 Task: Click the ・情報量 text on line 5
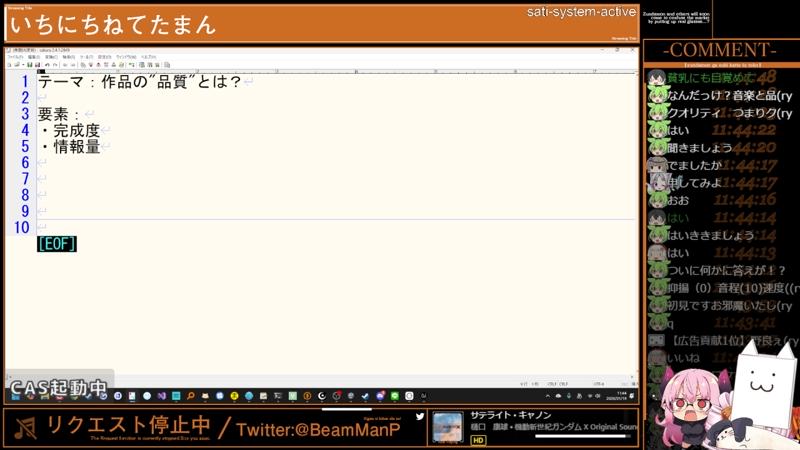(x=69, y=147)
